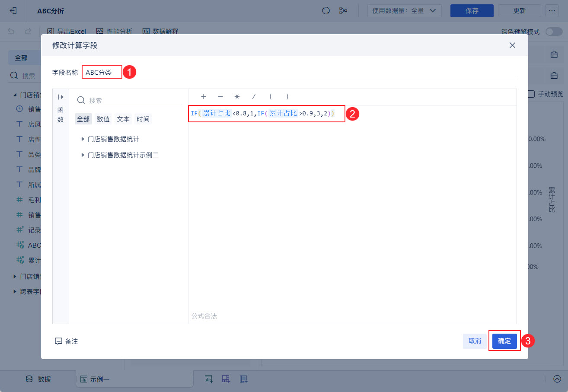Open 数据解释 from the toolbar

pyautogui.click(x=160, y=31)
